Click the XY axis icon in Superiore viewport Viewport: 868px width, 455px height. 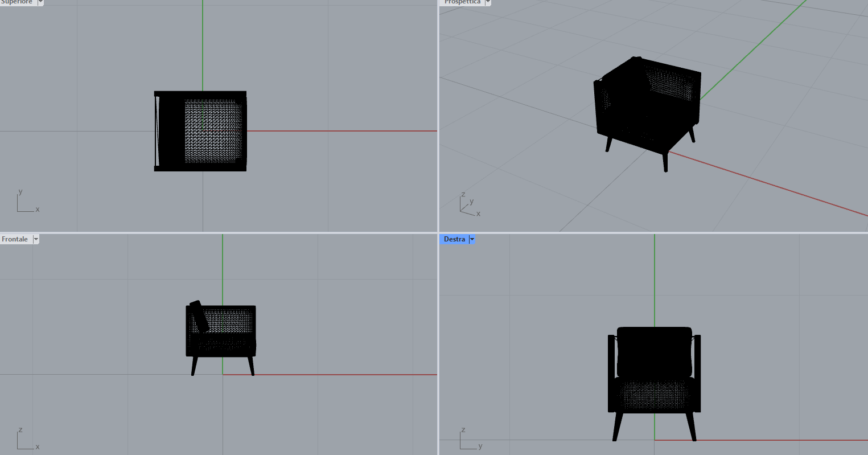click(x=27, y=202)
